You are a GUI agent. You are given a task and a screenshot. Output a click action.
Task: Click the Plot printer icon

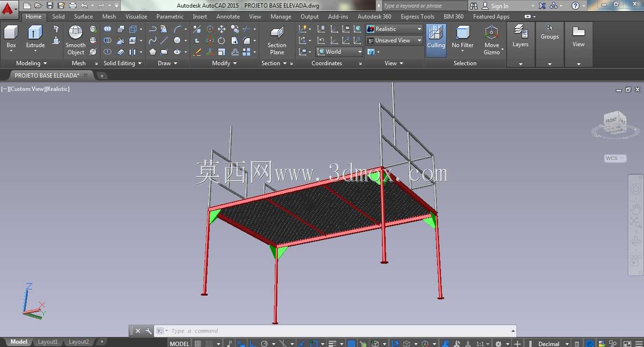tap(73, 6)
